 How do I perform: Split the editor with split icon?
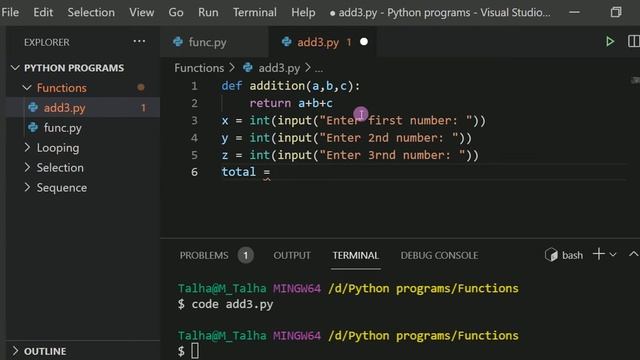[x=633, y=41]
